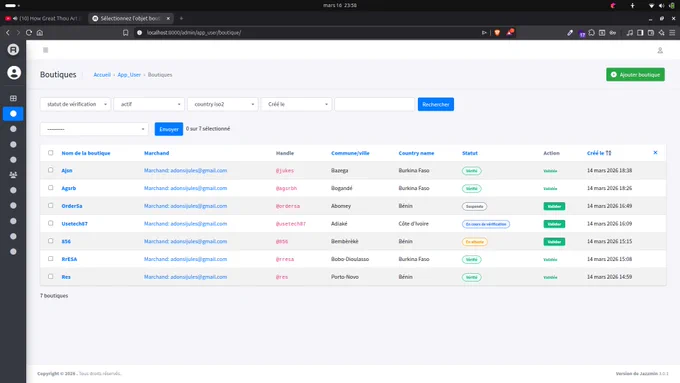Tick the select-all checkbox in table header
Screen dimensions: 680x383
tap(51, 153)
